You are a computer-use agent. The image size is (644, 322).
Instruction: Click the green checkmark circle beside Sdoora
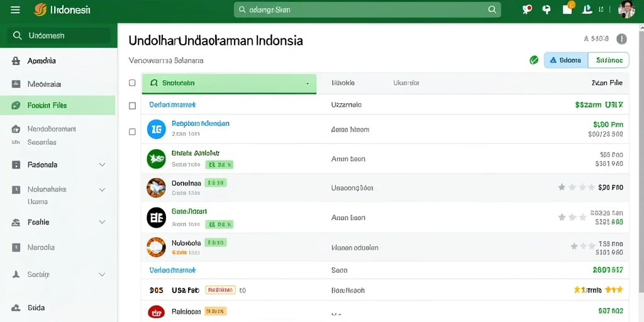point(534,60)
